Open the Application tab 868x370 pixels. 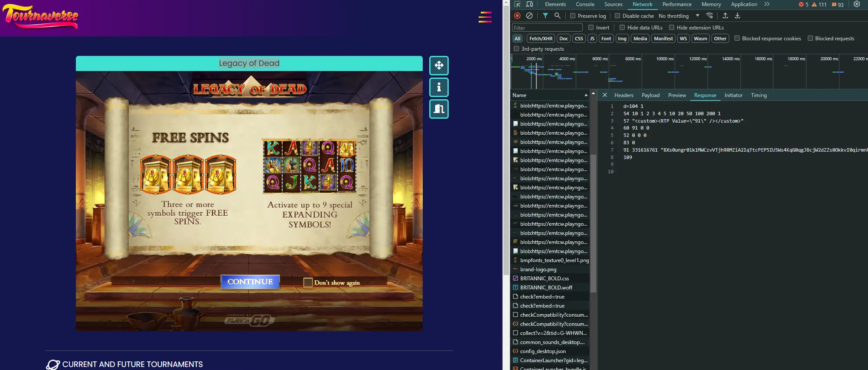(x=744, y=4)
